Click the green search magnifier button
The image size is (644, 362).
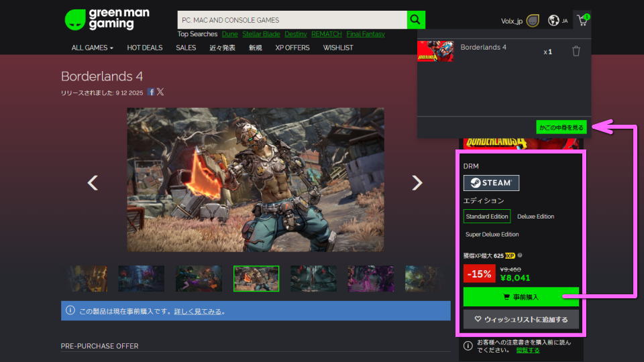[416, 19]
